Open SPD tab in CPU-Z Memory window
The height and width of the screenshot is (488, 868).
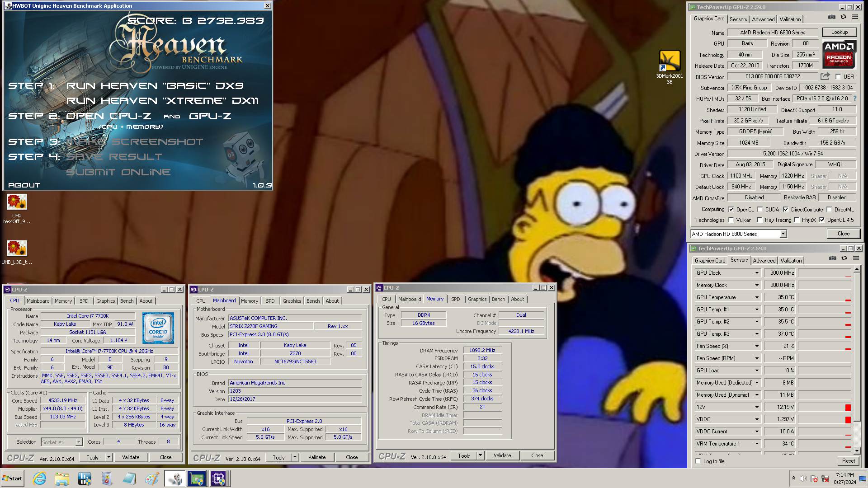coord(456,299)
